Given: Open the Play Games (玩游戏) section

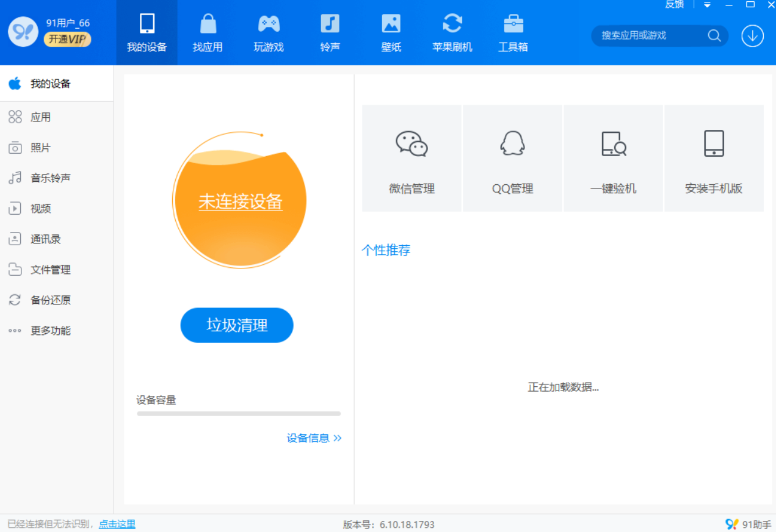Looking at the screenshot, I should [x=269, y=33].
